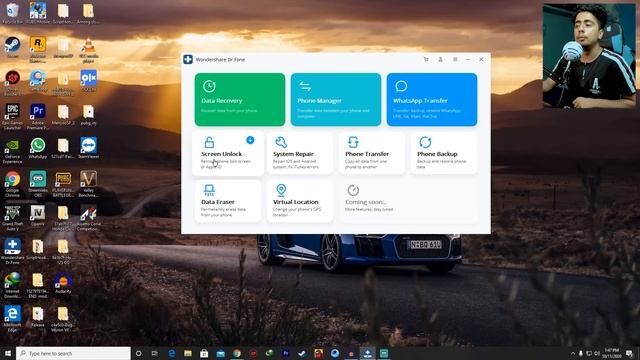Open the Mail app from the taskbar
Image resolution: width=640 pixels, height=360 pixels.
pyautogui.click(x=220, y=353)
